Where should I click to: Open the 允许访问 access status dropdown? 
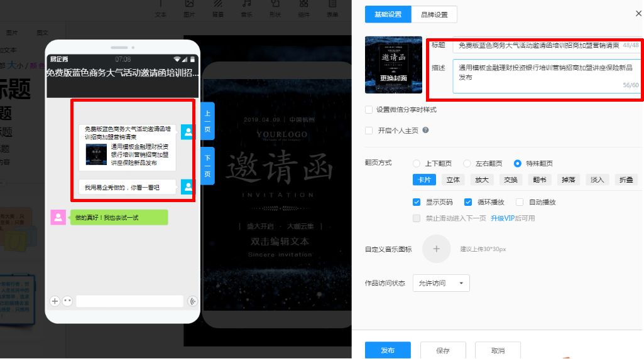(441, 283)
